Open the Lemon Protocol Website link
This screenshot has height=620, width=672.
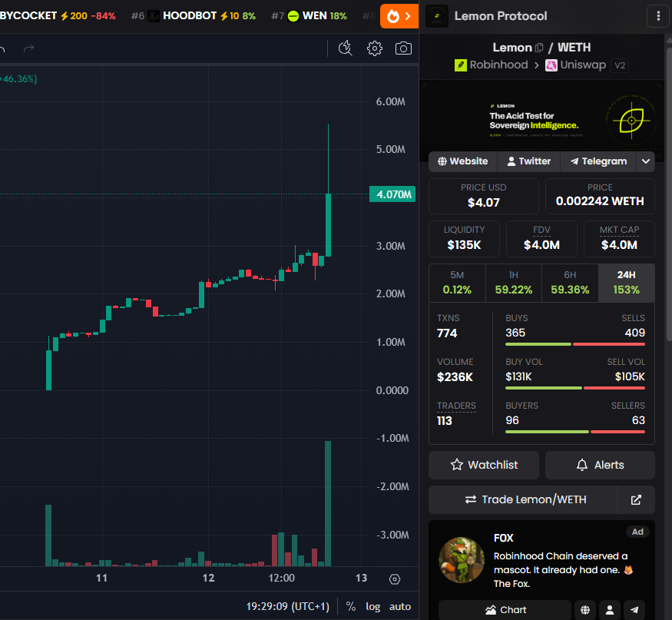pos(463,161)
